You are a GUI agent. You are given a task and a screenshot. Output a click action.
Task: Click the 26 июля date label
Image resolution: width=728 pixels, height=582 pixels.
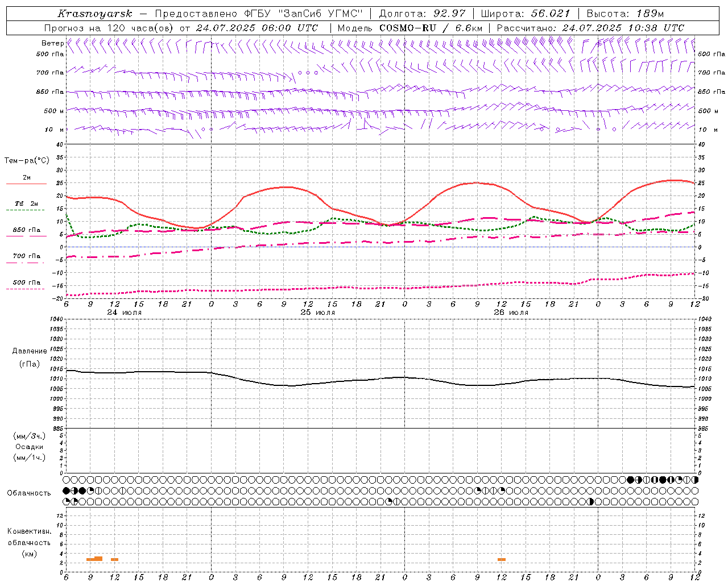tap(511, 313)
